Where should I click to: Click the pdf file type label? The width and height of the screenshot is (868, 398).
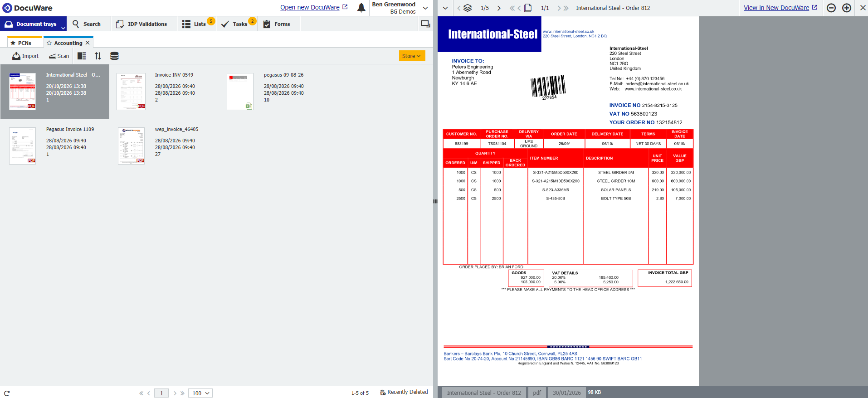point(537,393)
